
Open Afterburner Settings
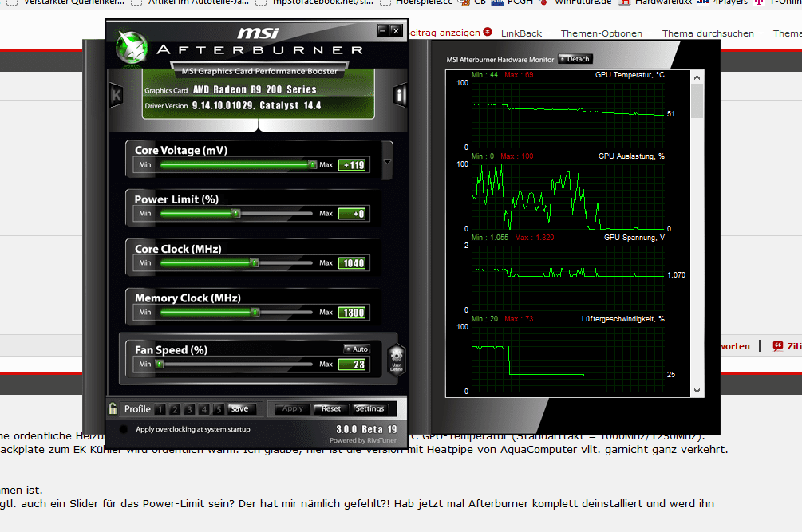click(369, 408)
